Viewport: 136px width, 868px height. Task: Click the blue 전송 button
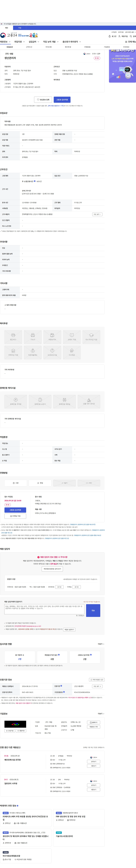coord(93,611)
